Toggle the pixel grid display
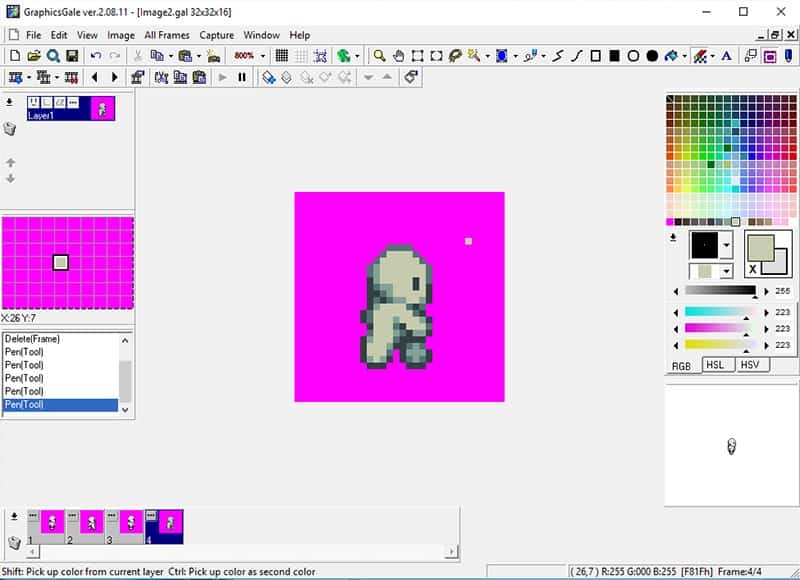 [x=282, y=56]
